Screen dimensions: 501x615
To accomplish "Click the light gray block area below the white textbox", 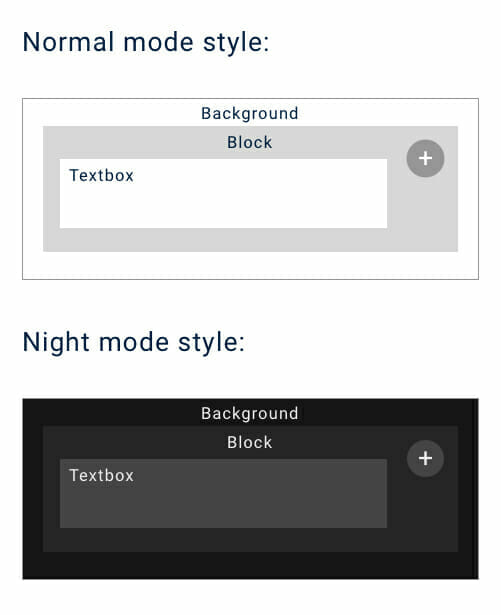I will pos(223,240).
